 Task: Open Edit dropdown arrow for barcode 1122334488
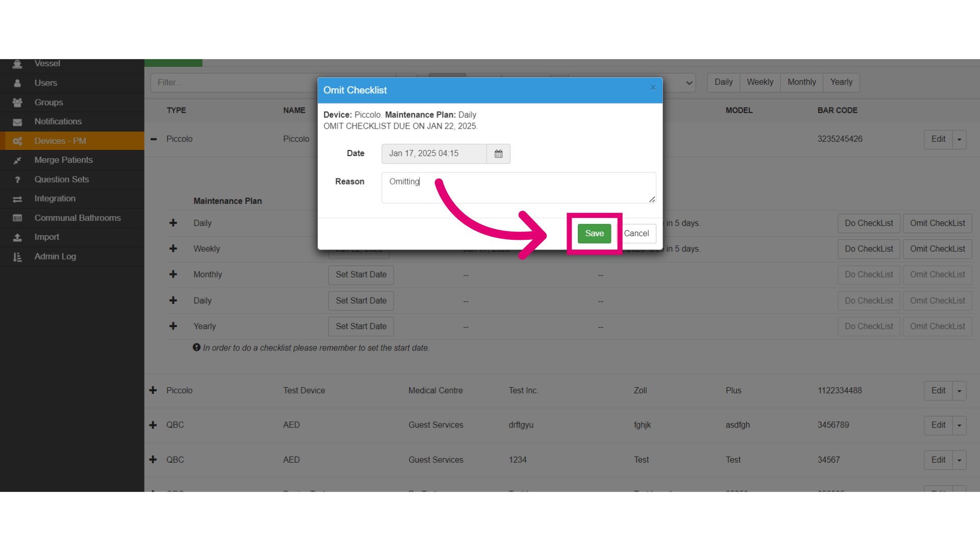click(x=960, y=391)
